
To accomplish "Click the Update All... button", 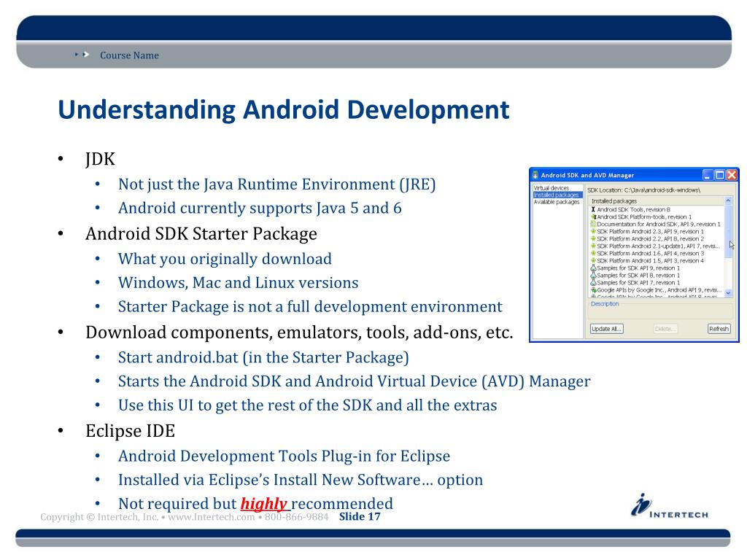I will pyautogui.click(x=606, y=329).
